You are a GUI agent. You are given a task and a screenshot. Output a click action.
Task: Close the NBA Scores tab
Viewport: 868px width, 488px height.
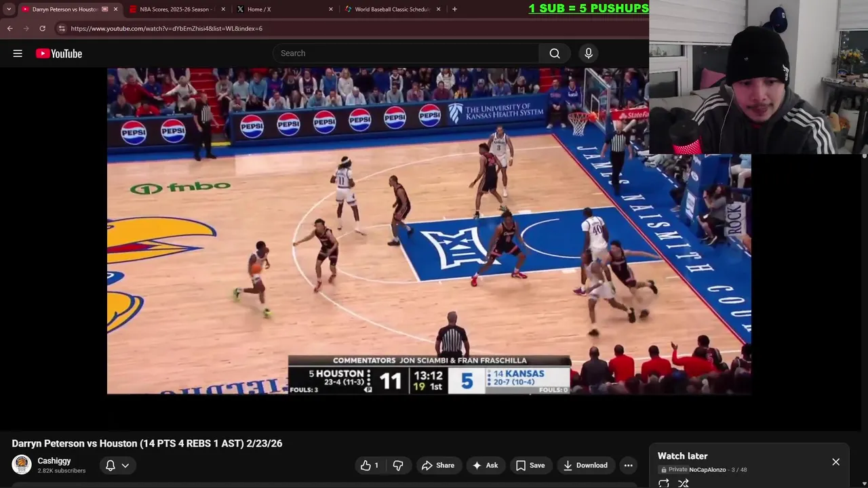[x=223, y=9]
